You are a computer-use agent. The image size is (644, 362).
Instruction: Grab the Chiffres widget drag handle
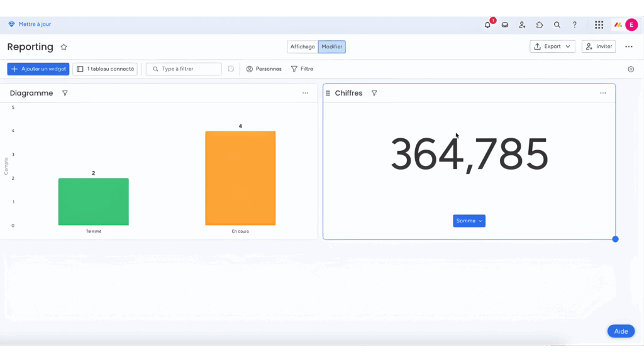(328, 93)
